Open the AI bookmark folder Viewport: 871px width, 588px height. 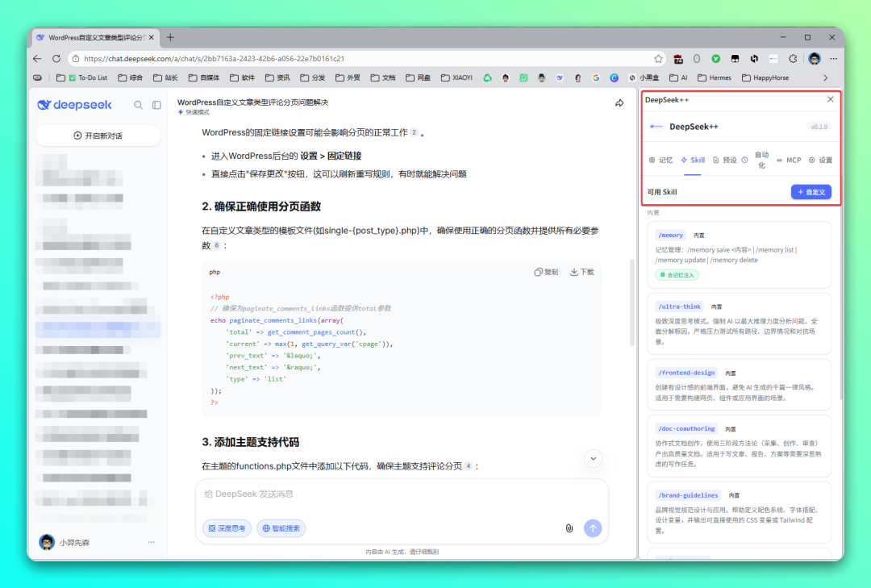click(x=678, y=77)
